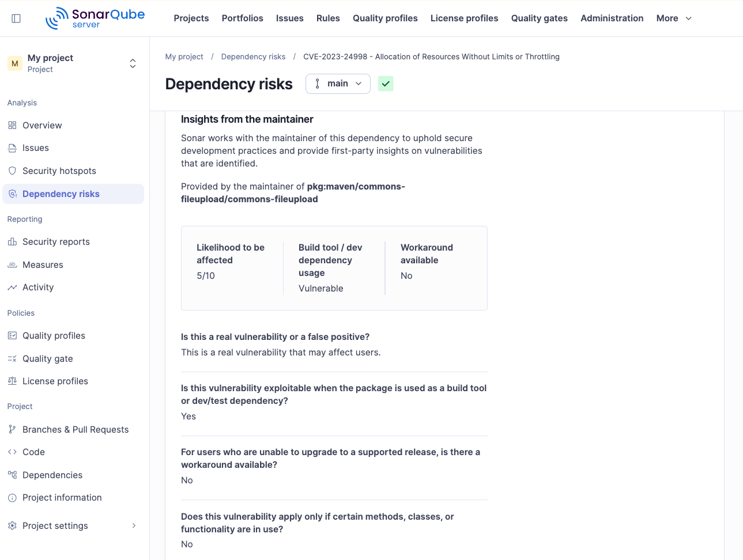743x560 pixels.
Task: Open the Measures section
Action: [43, 264]
